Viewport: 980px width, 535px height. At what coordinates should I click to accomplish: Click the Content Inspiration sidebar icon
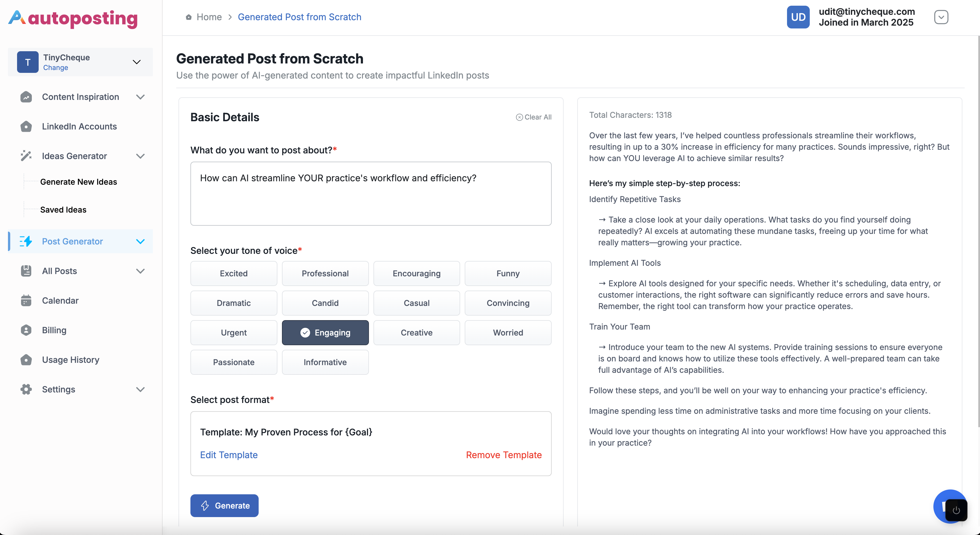coord(26,97)
